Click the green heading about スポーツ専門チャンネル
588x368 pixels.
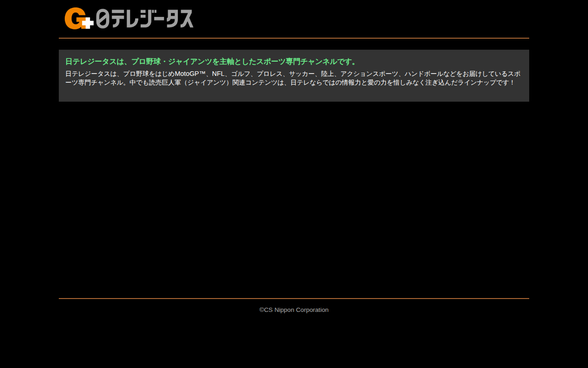click(x=211, y=62)
